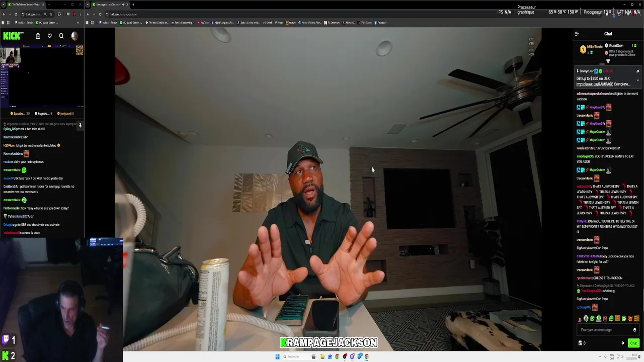Open Maps bookmark in bookmarks bar

point(279,23)
